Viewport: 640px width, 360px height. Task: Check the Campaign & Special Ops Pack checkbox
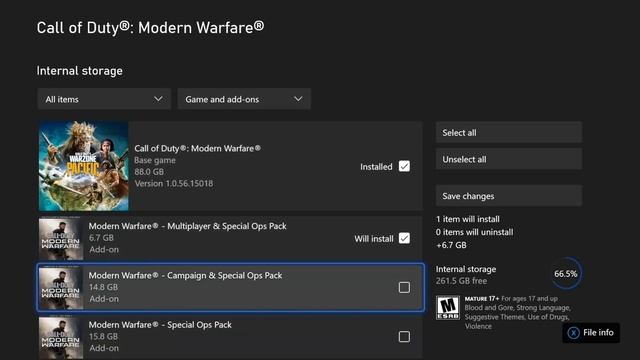click(404, 287)
